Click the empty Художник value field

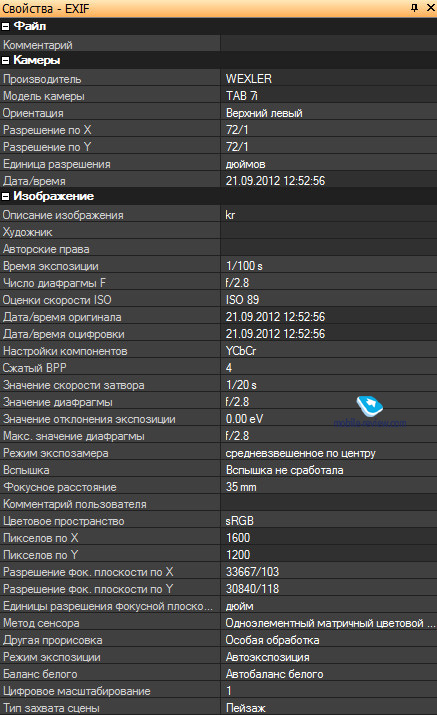click(328, 232)
